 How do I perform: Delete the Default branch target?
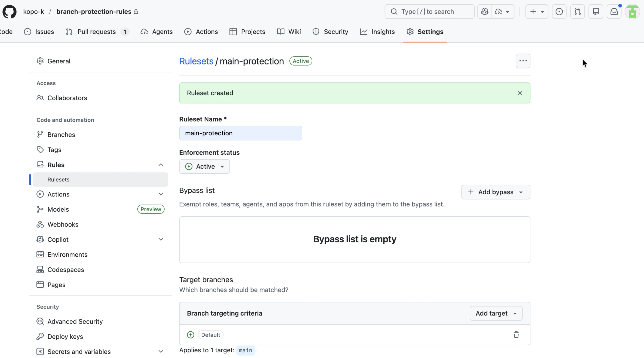click(516, 335)
